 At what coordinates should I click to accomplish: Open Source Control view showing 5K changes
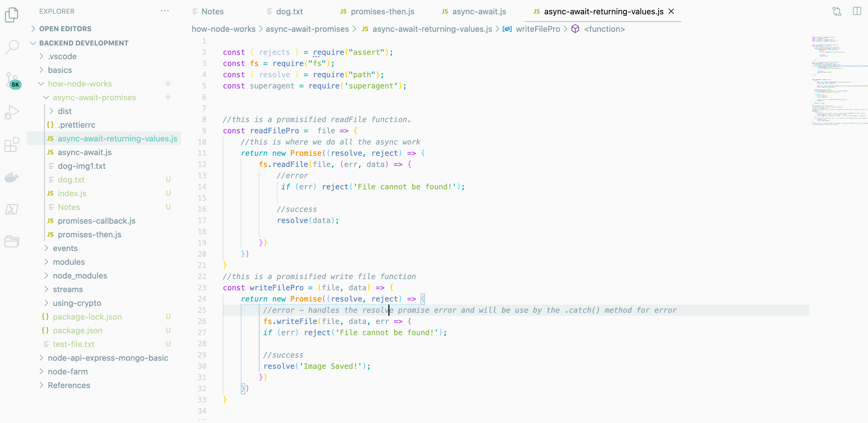coord(12,79)
